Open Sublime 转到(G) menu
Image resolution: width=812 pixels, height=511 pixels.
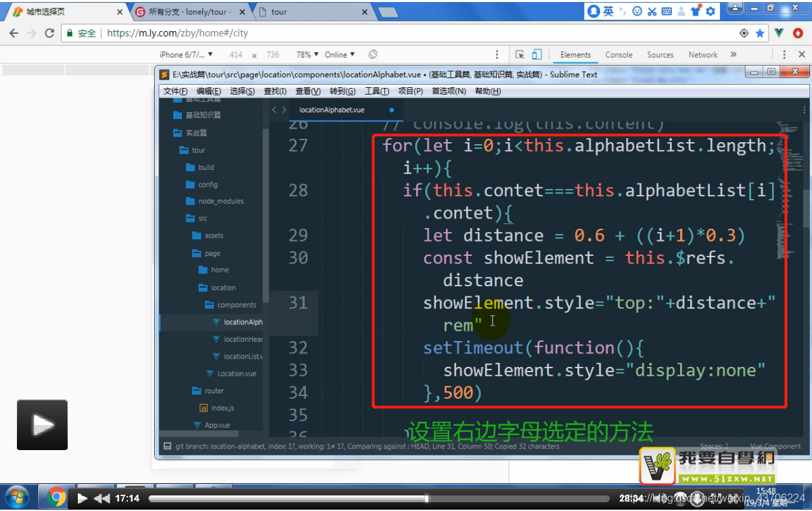tap(342, 91)
